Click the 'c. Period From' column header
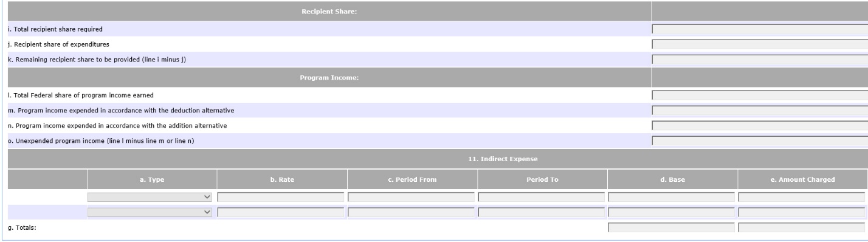Image resolution: width=868 pixels, height=242 pixels. pos(412,179)
